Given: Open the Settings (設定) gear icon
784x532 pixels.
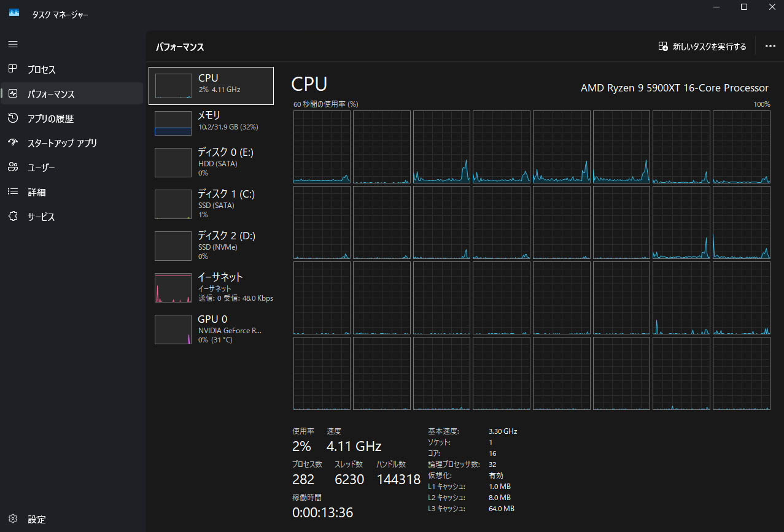Looking at the screenshot, I should coord(13,519).
